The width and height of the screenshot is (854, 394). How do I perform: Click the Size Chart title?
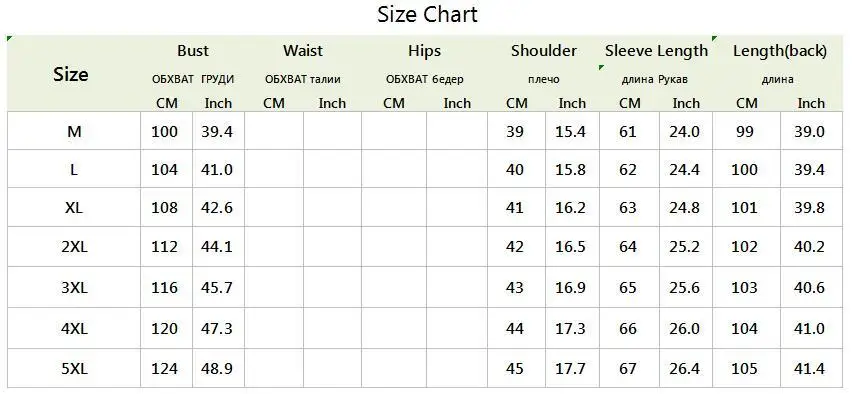tap(427, 15)
